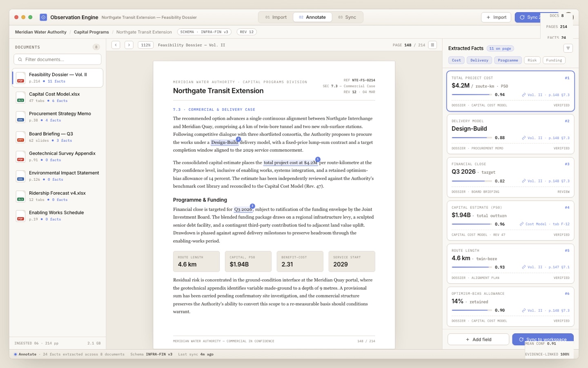Click the highlighted Q3 2026 text in document
This screenshot has height=368, width=588.
(x=243, y=209)
